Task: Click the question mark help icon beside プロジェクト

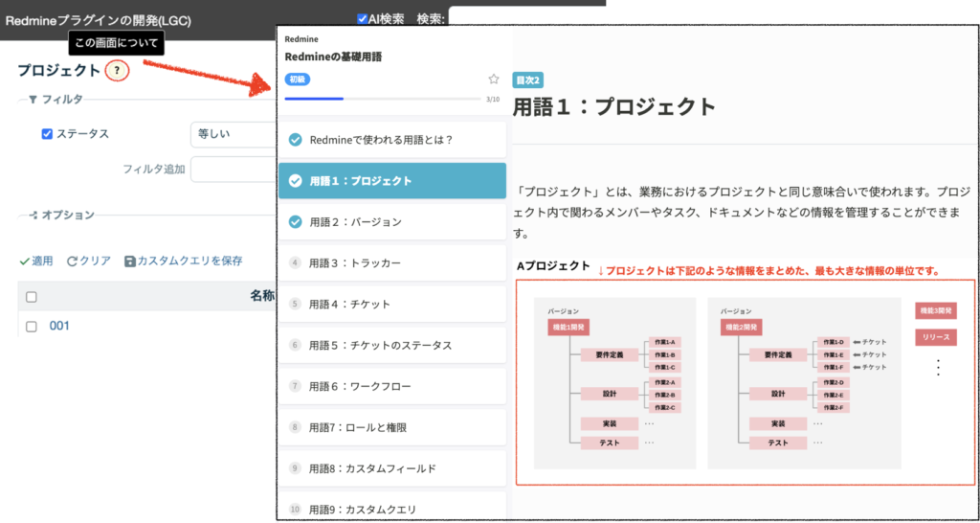Action: click(x=117, y=70)
